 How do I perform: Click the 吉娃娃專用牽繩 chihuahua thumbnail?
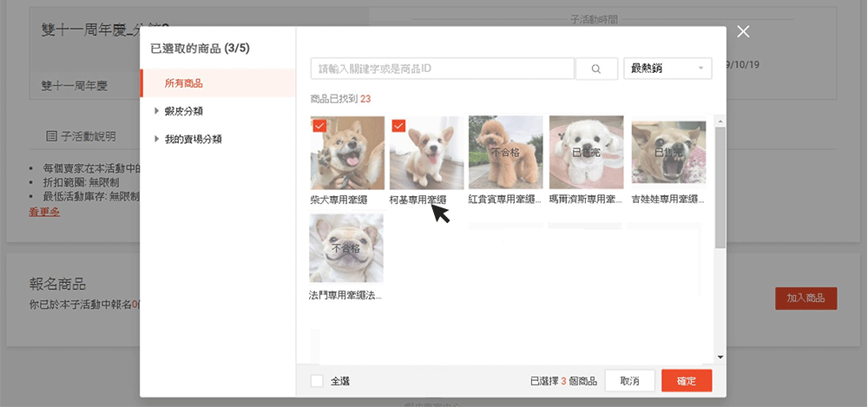tap(667, 153)
